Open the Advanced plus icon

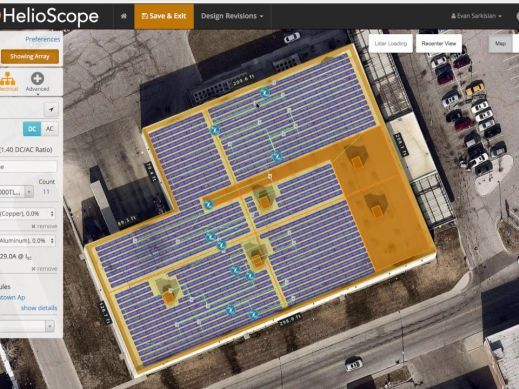pos(37,79)
